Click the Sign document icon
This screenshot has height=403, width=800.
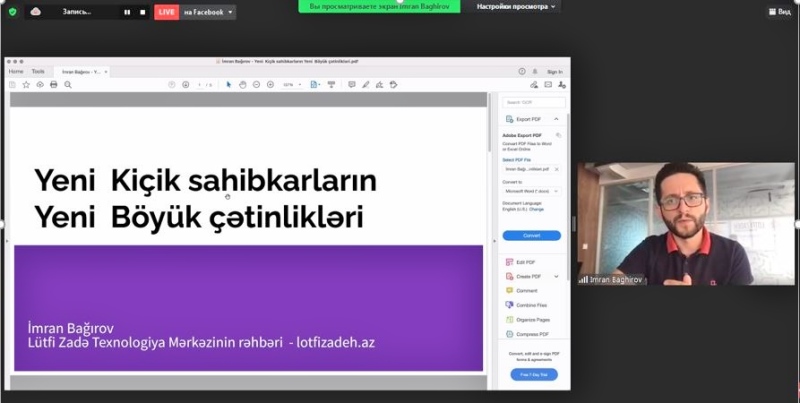[x=380, y=85]
